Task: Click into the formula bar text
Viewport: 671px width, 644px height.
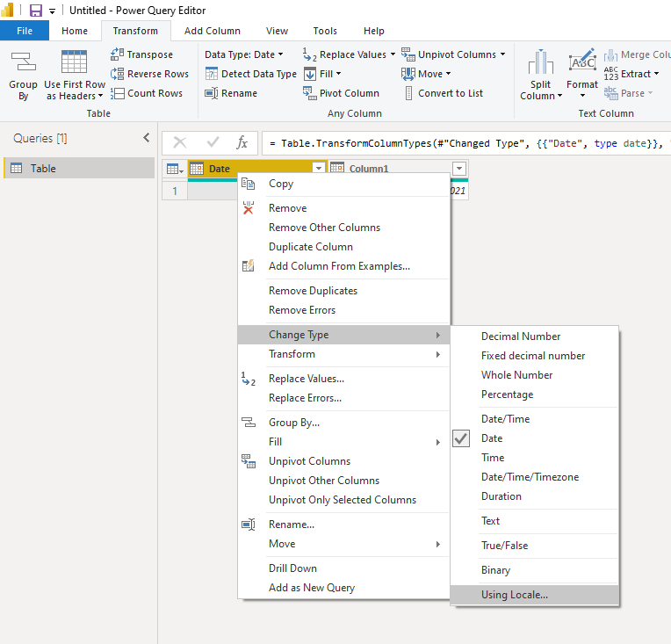Action: click(x=466, y=143)
